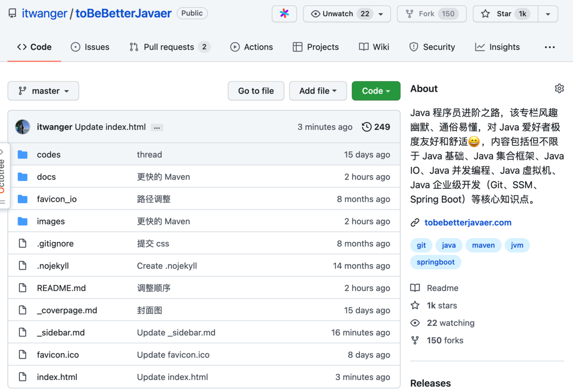Open the master branch dropdown
This screenshot has height=392, width=573.
[x=43, y=91]
